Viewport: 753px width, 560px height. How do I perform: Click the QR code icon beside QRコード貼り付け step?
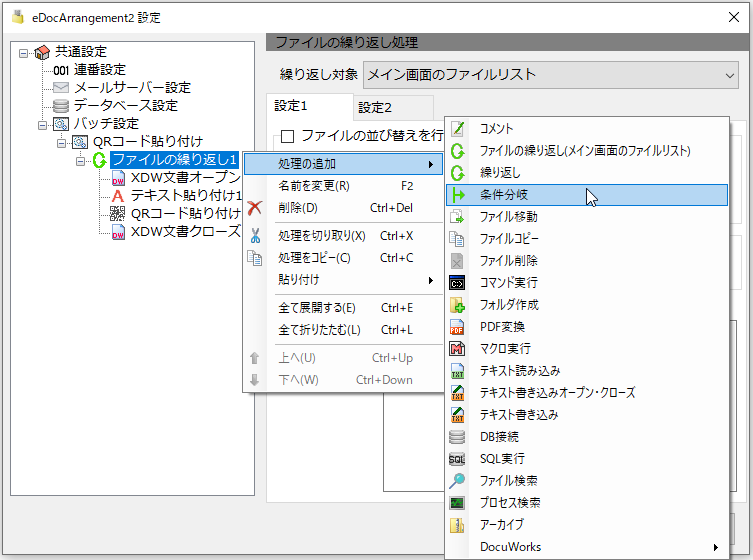click(x=118, y=213)
